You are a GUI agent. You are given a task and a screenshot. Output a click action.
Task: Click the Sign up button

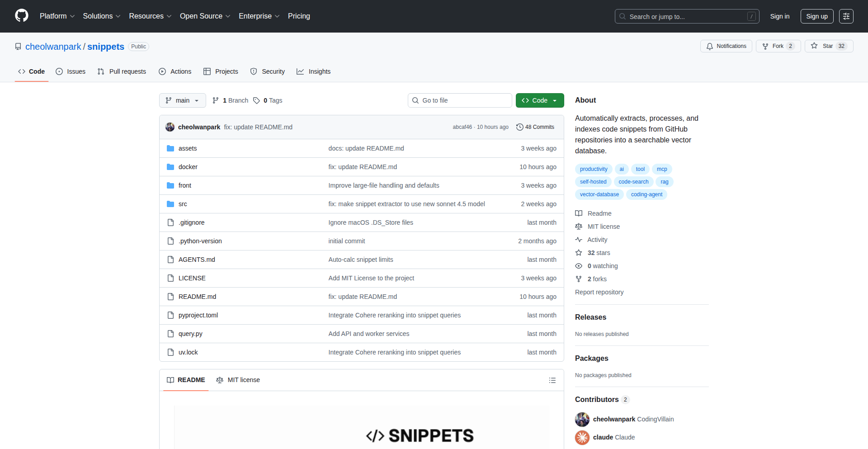click(x=817, y=16)
